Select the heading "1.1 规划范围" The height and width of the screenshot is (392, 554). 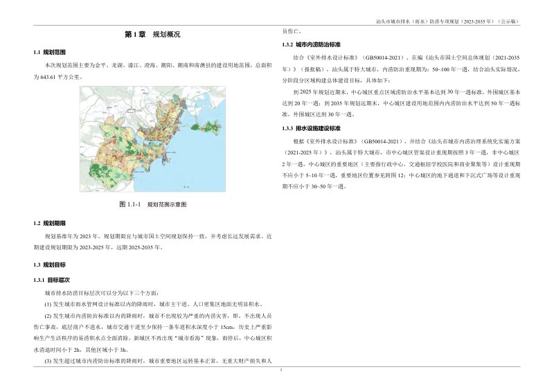point(49,53)
